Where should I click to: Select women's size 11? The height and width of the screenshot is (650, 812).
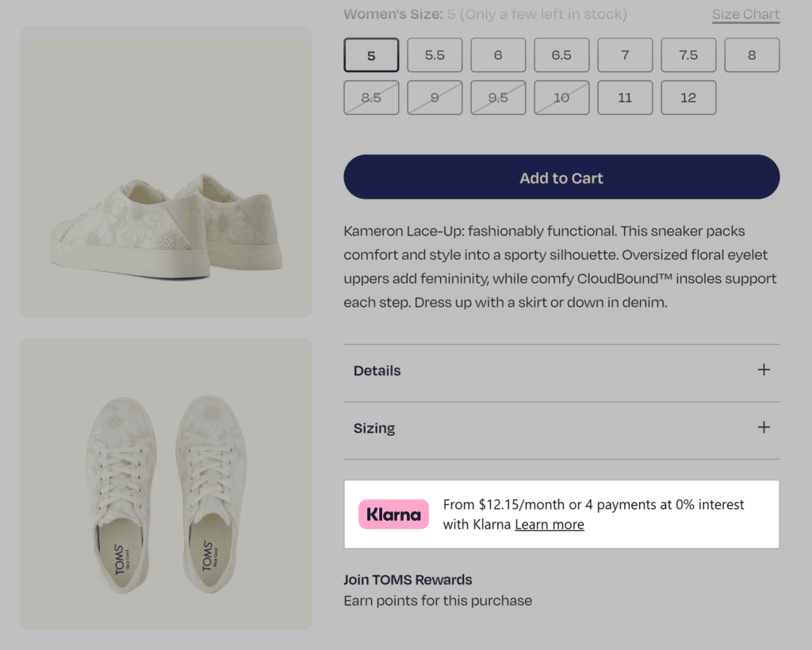click(625, 97)
